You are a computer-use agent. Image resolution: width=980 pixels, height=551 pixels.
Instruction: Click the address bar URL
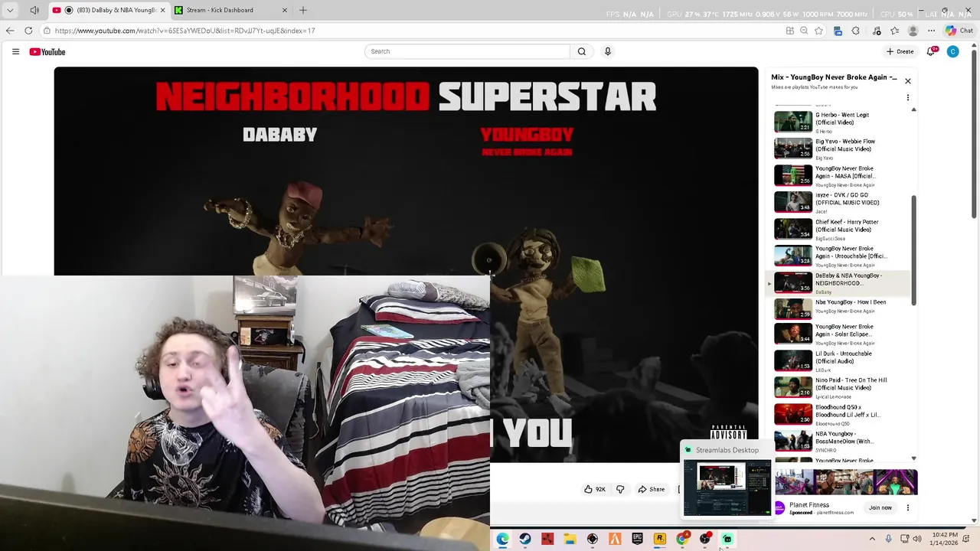click(x=185, y=31)
